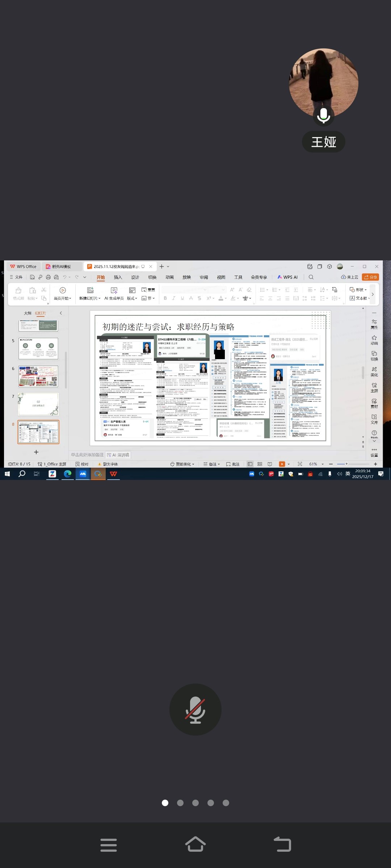
Task: Open the 设计 ribbon tab
Action: coord(135,277)
